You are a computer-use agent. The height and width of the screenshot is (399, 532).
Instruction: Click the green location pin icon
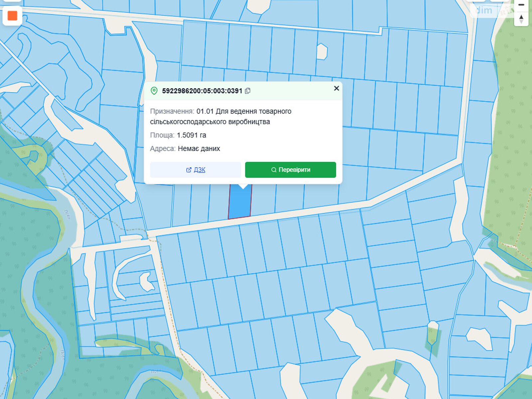tap(154, 91)
